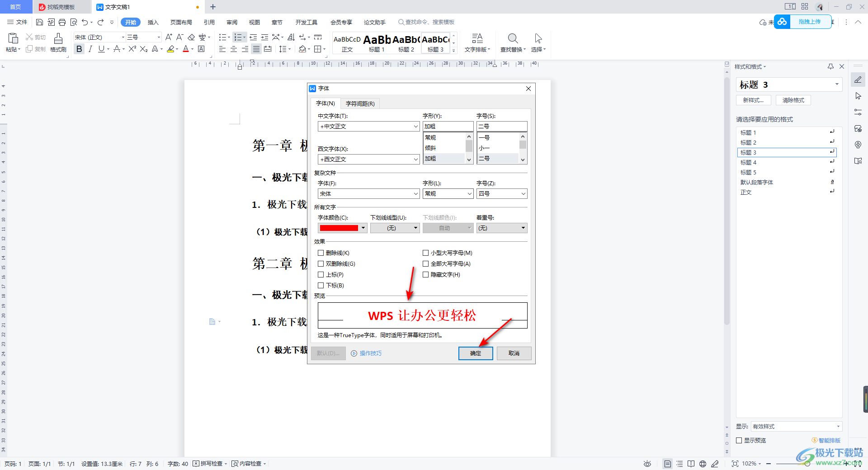Expand the current style Heading 3 dropdown
The image size is (868, 470).
837,85
